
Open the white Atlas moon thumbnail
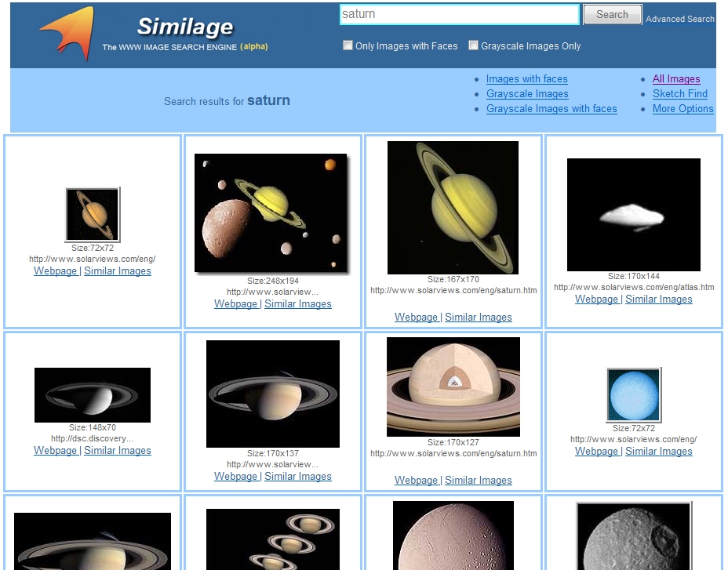(x=633, y=215)
